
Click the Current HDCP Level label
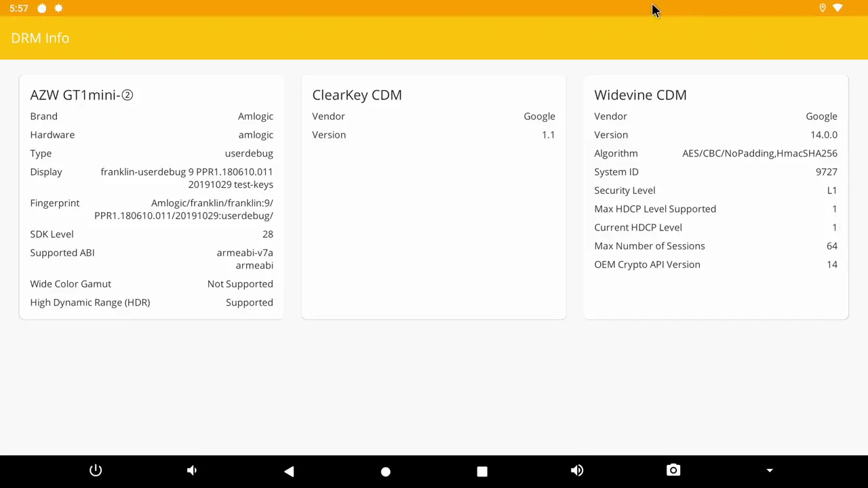click(638, 228)
